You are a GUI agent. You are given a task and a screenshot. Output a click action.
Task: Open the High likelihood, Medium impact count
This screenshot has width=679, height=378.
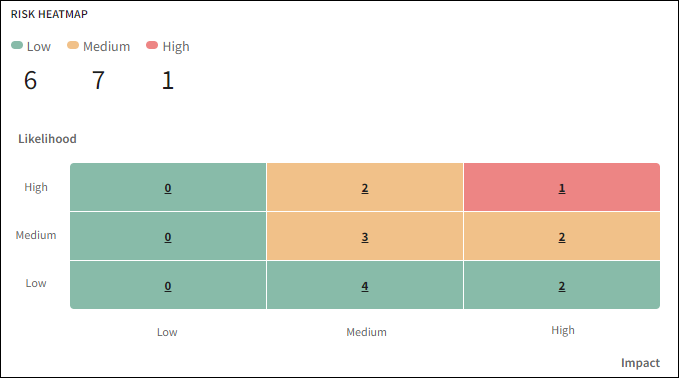365,188
